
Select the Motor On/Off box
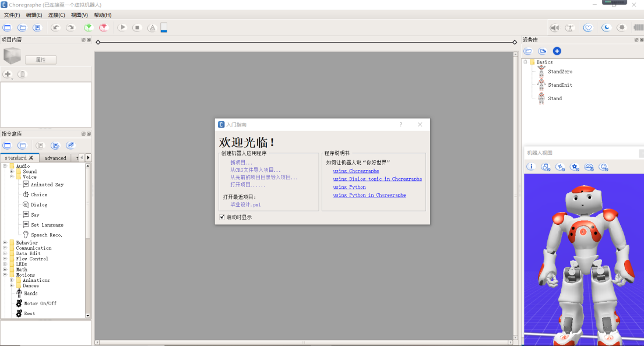(36, 303)
